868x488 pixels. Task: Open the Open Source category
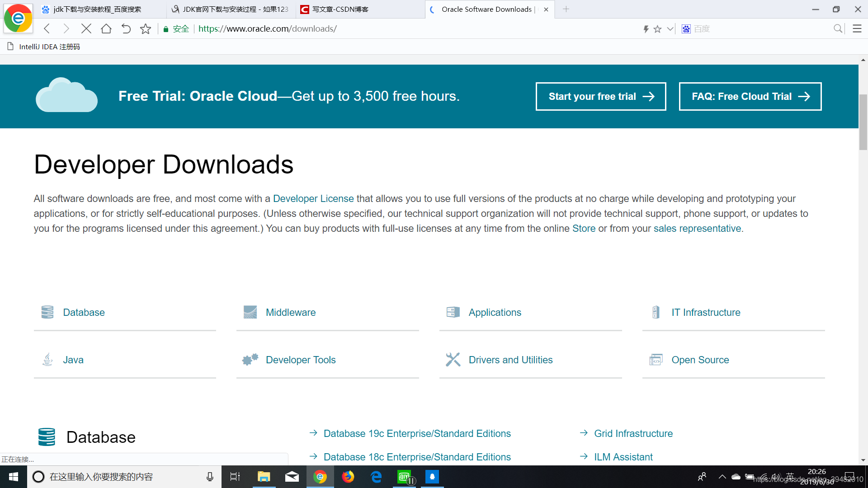[x=700, y=360]
